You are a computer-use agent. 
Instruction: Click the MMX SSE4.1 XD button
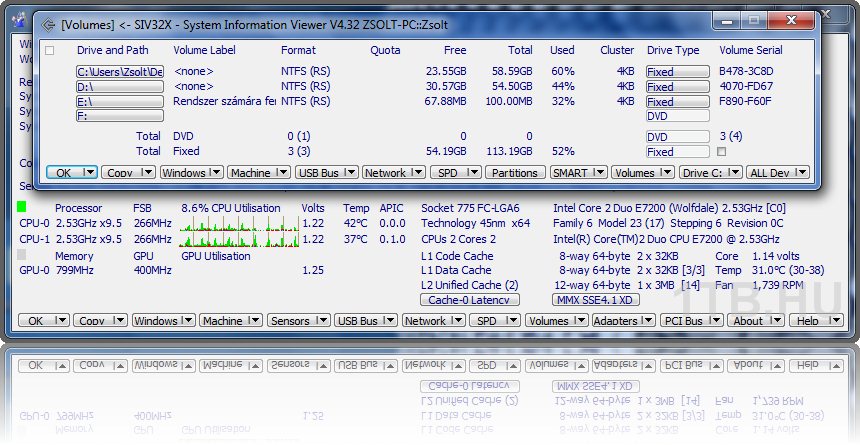tap(596, 300)
